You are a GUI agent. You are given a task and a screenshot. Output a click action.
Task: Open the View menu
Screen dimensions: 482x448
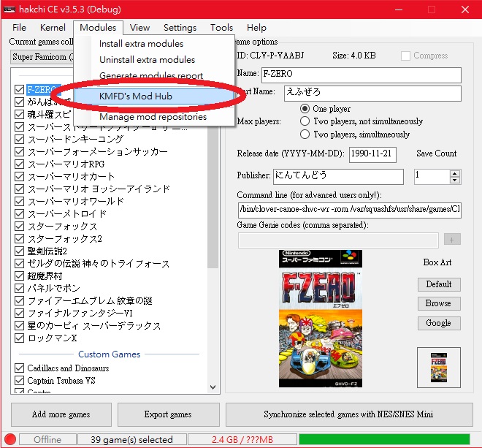click(x=139, y=28)
